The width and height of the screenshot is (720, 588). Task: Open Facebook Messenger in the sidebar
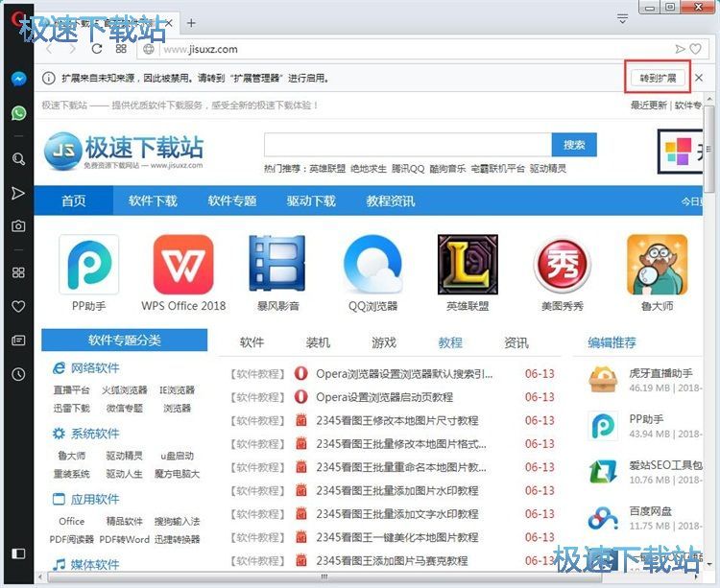coord(18,79)
